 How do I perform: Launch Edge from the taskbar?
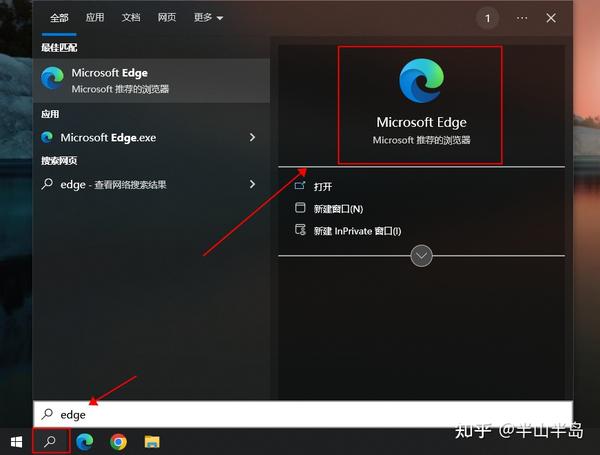tap(85, 442)
